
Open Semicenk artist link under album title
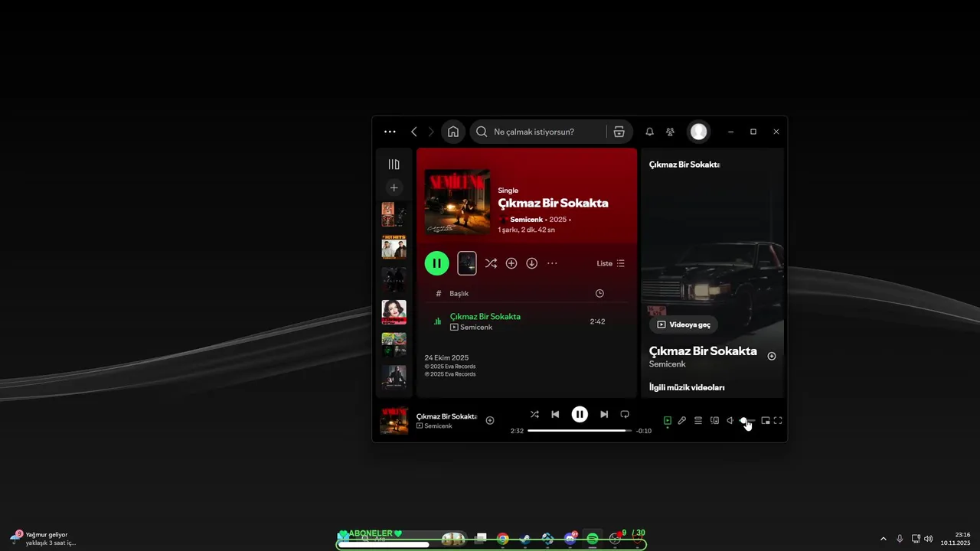coord(528,220)
